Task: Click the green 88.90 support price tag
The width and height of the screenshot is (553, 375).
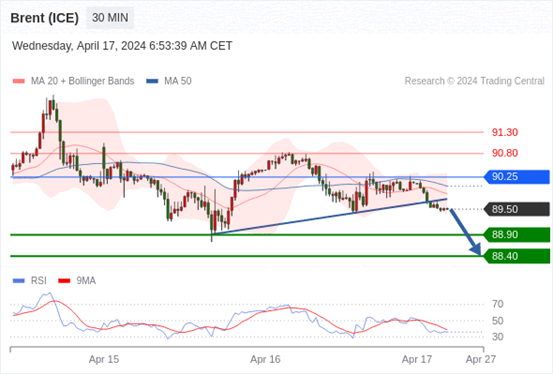Action: 516,235
